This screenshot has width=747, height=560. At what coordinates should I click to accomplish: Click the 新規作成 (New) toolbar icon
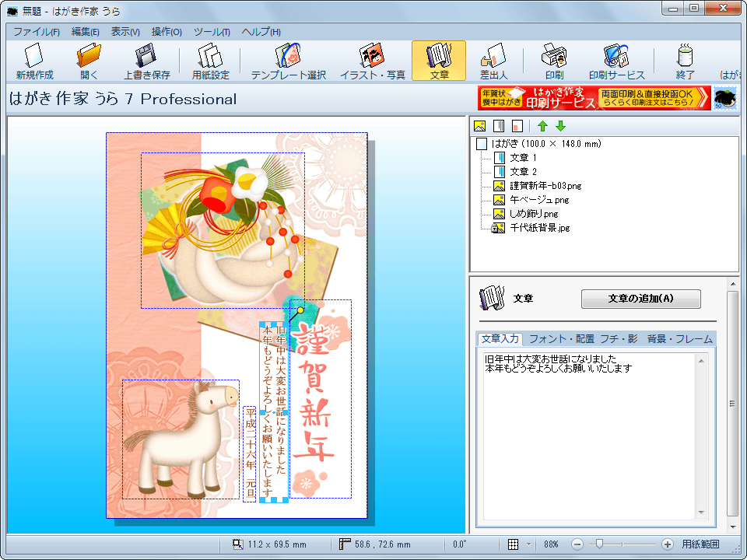pos(33,61)
